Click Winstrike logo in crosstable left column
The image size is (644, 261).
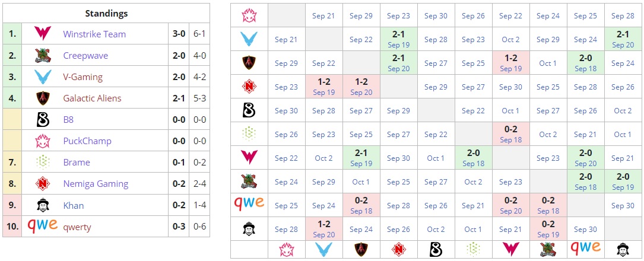click(249, 158)
